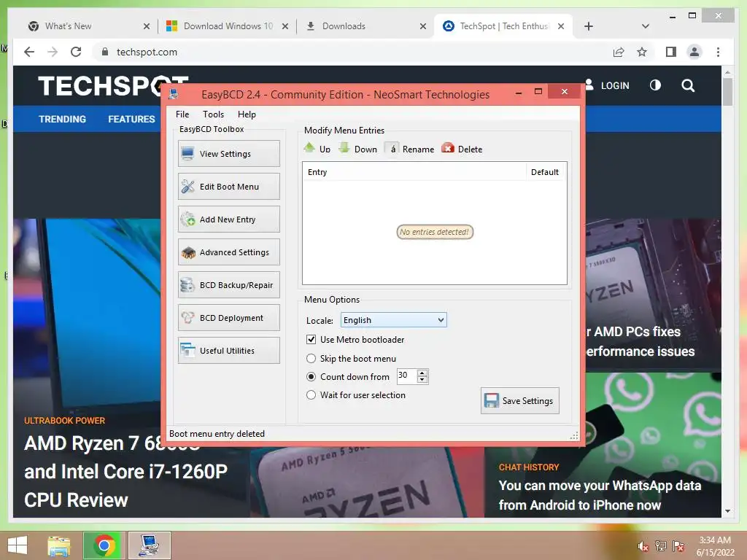Select Skip the boot menu option
Viewport: 747px width, 560px height.
tap(311, 358)
